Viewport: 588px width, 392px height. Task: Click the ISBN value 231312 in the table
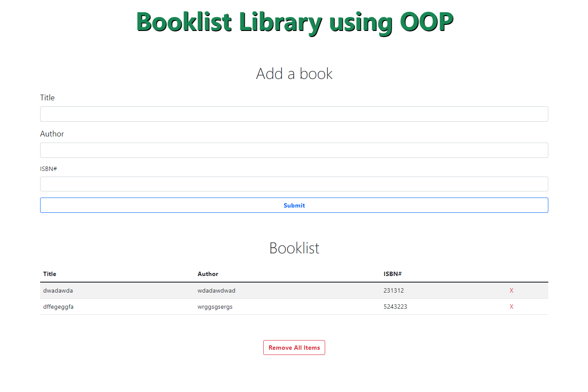394,290
